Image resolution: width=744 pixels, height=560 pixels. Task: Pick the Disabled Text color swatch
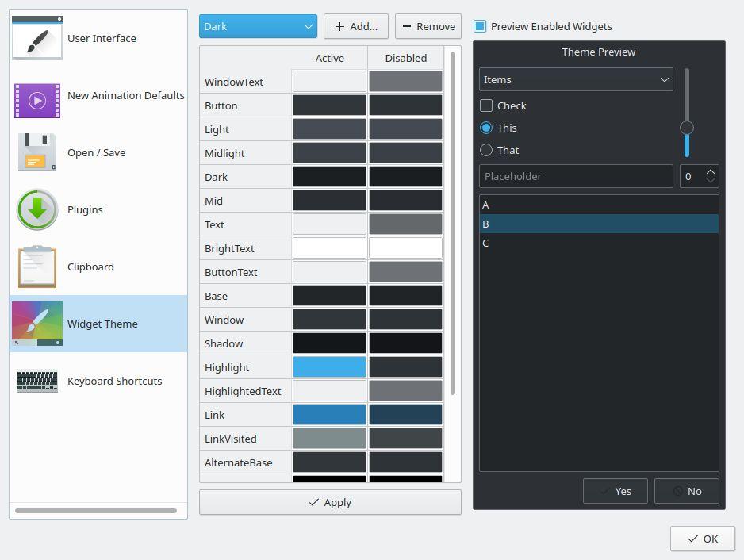405,224
